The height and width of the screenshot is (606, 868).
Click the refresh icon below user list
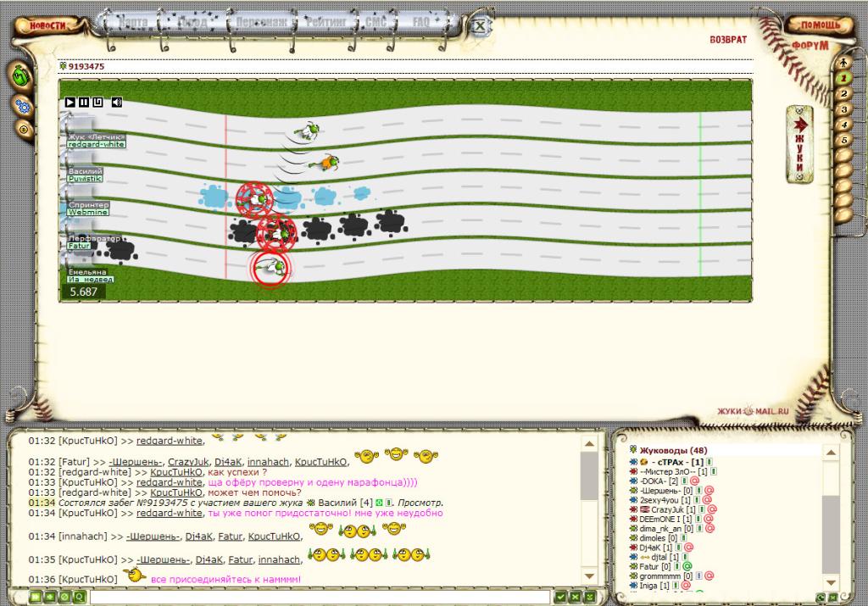coord(821,598)
